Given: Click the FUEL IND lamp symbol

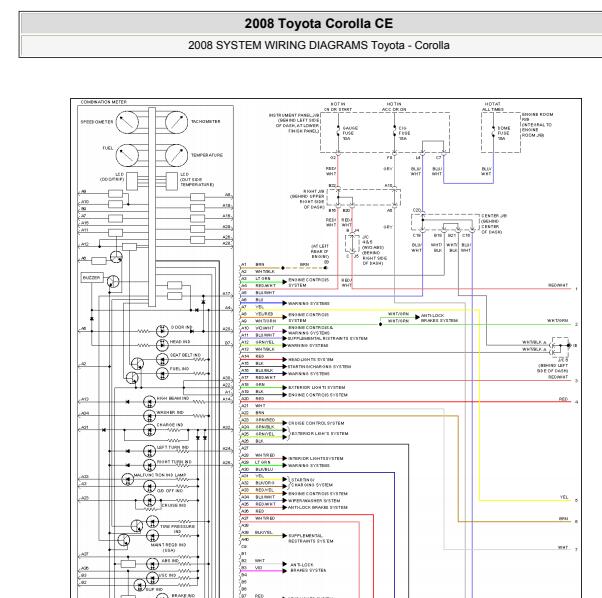Looking at the screenshot, I should 162,373.
